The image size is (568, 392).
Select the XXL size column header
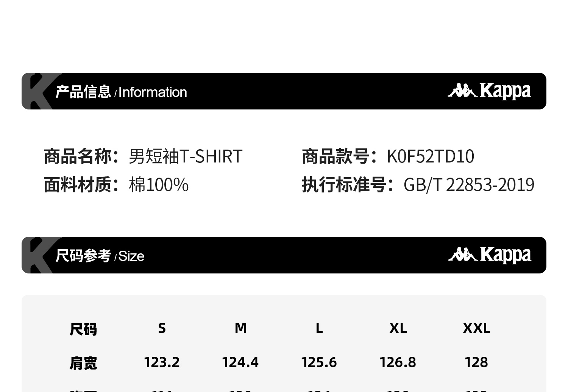coord(476,328)
